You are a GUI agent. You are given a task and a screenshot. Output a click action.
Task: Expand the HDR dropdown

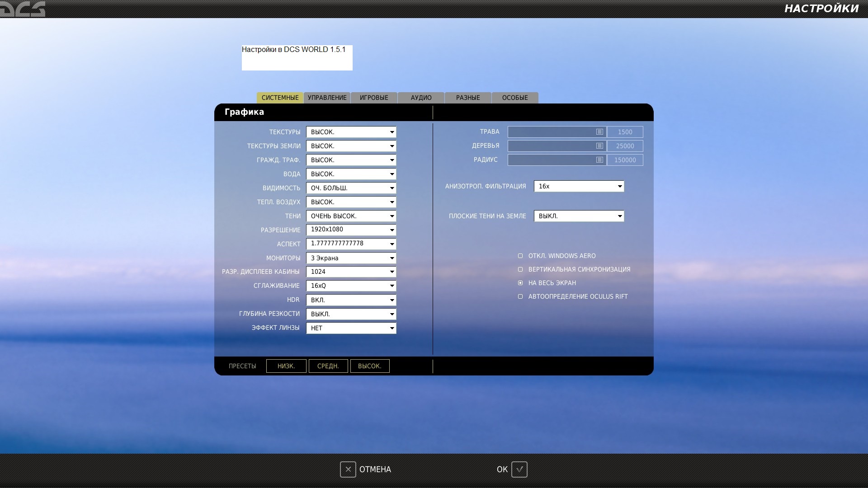tap(351, 300)
